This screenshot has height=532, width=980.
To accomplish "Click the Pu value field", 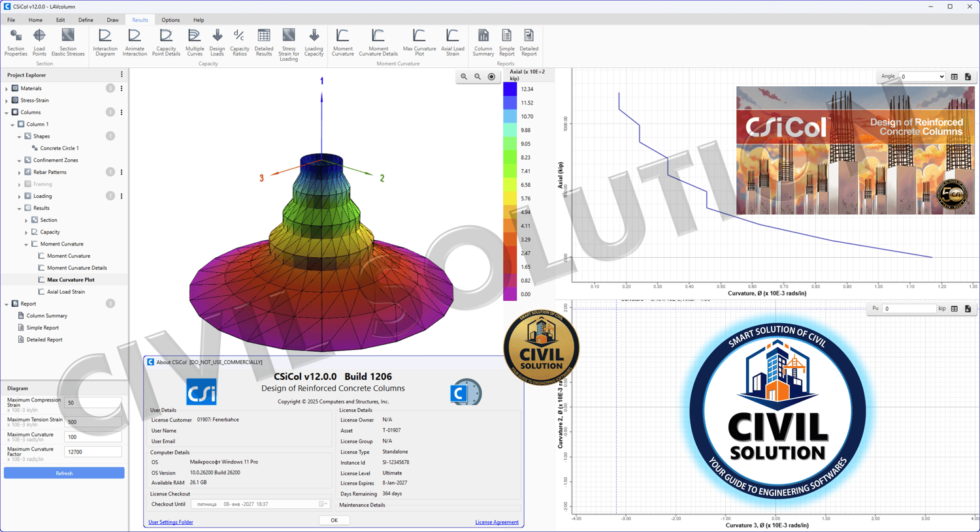I will tap(909, 309).
